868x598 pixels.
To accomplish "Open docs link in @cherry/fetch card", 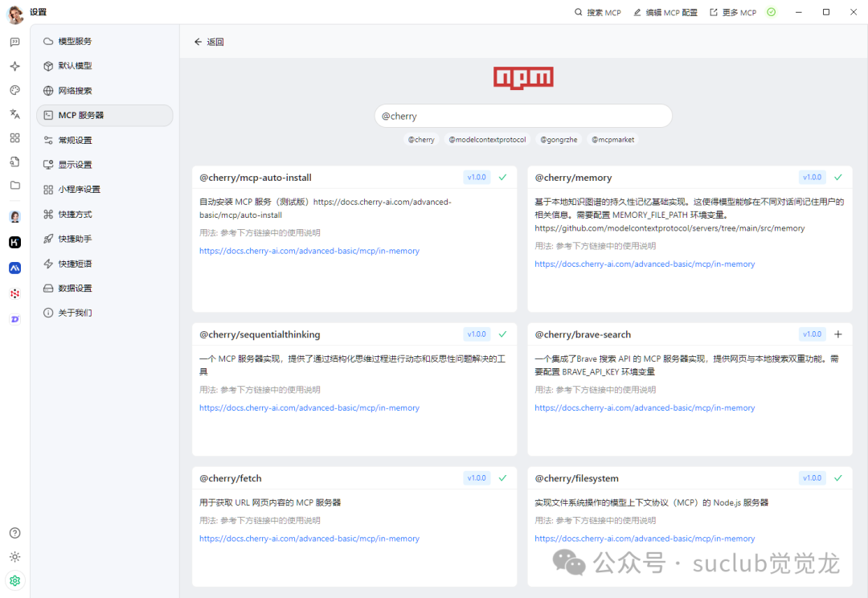I will [x=309, y=539].
